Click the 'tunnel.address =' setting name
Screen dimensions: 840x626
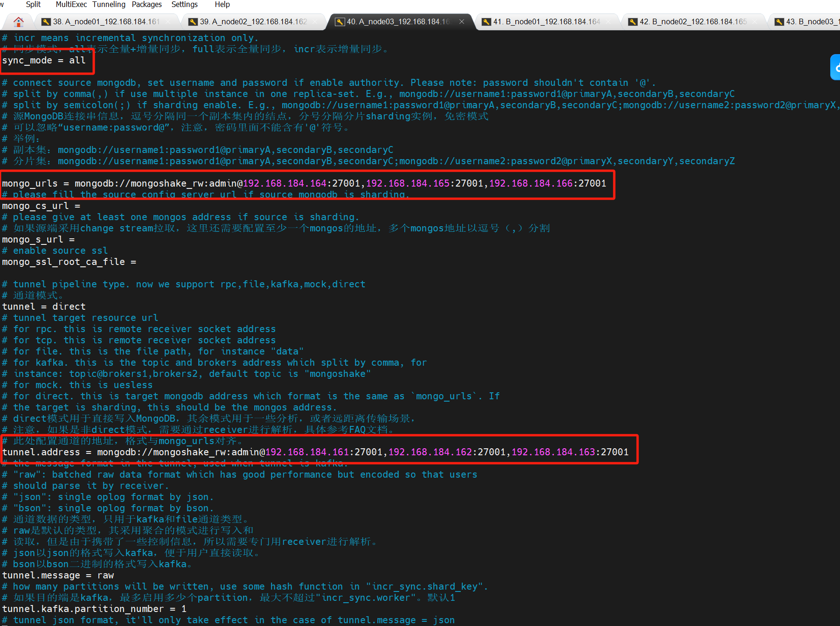[41, 452]
